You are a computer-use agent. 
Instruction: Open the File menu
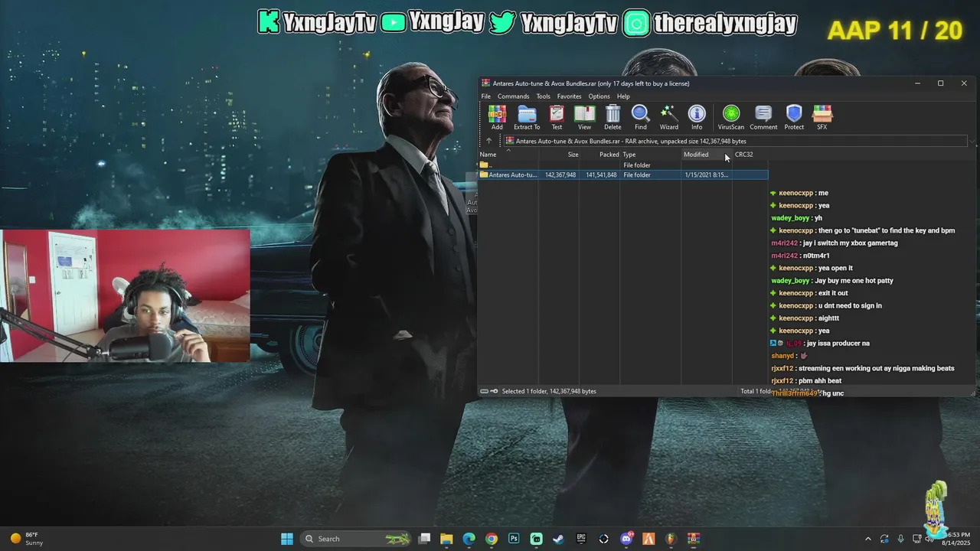click(x=485, y=96)
